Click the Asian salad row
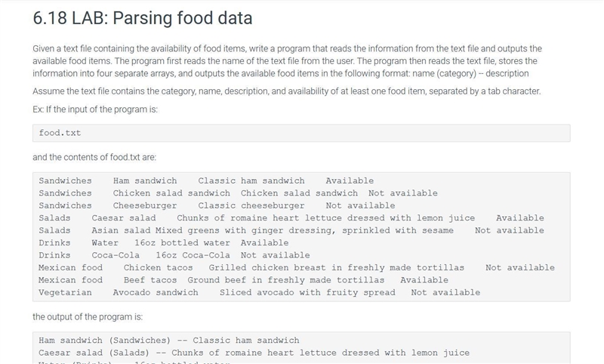 tap(291, 230)
